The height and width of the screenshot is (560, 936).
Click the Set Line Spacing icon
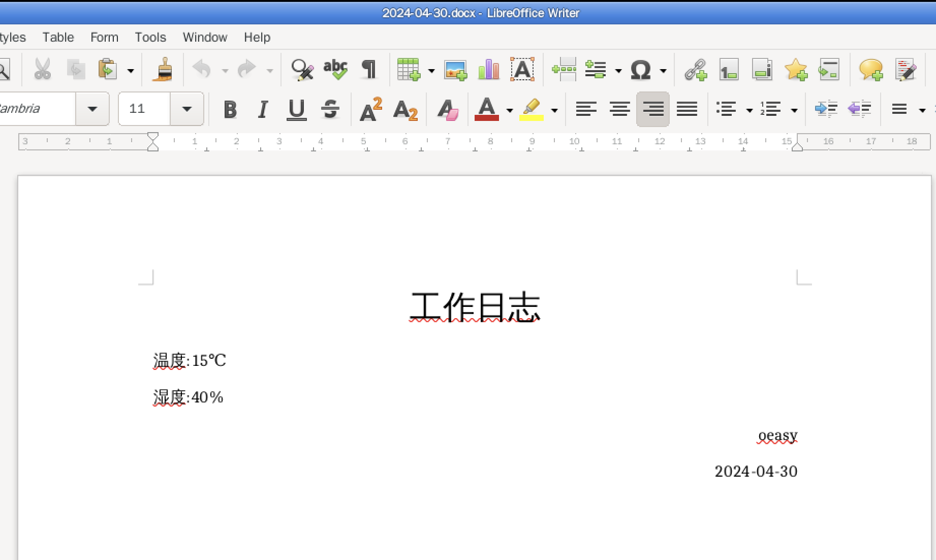[899, 109]
